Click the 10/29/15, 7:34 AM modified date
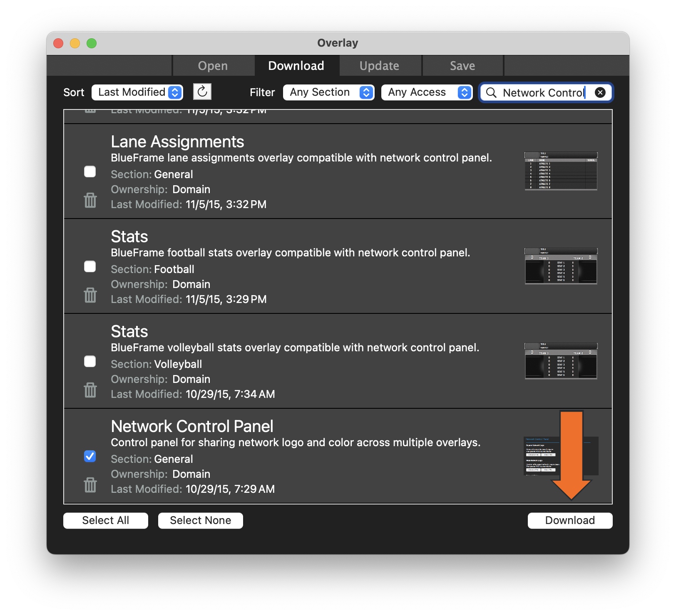 coord(230,394)
